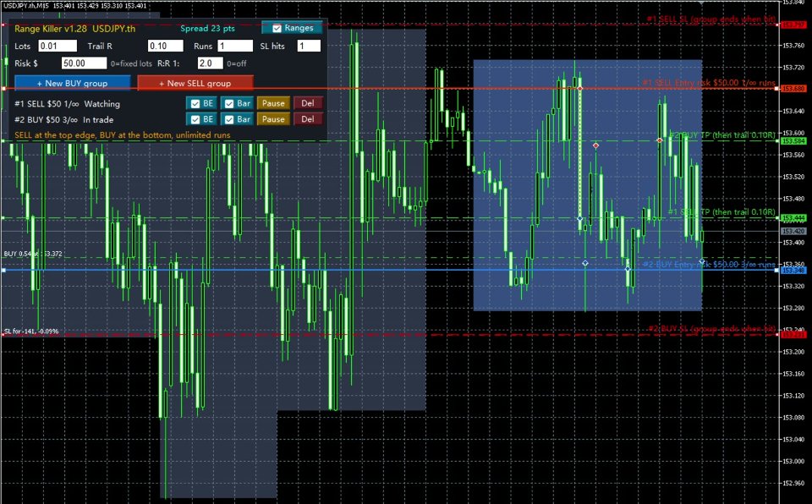The image size is (812, 504).
Task: Delete the #2 BUY group
Action: (308, 119)
